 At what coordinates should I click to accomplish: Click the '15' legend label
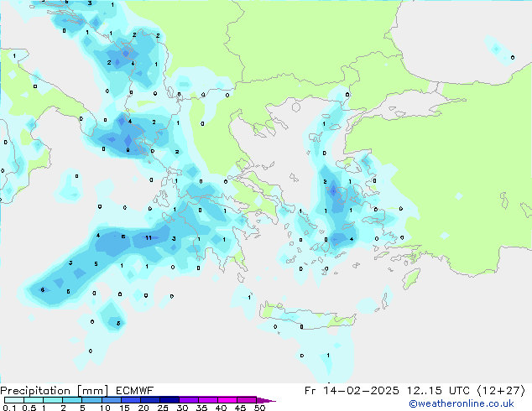point(124,408)
